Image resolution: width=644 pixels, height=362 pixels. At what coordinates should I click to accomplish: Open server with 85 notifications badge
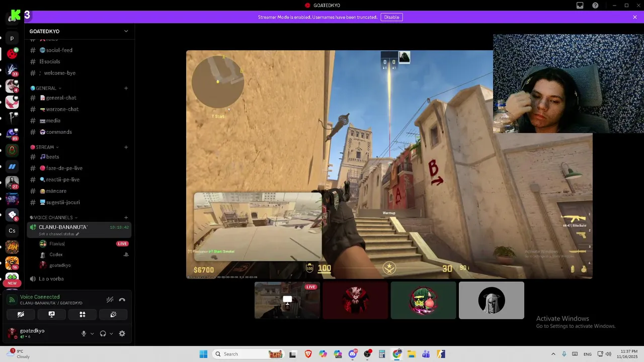tap(12, 134)
